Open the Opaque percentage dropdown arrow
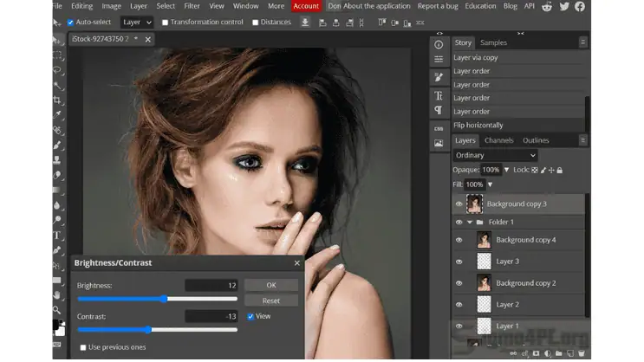This screenshot has width=644, height=362. [x=506, y=170]
